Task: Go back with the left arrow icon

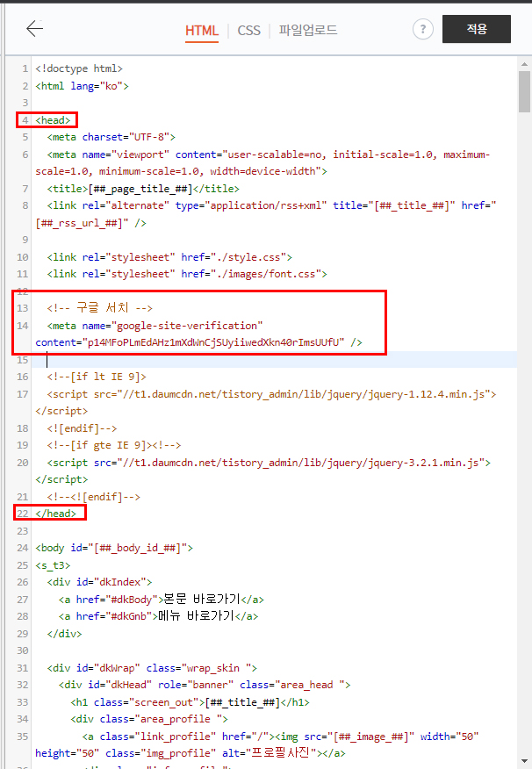Action: [35, 28]
